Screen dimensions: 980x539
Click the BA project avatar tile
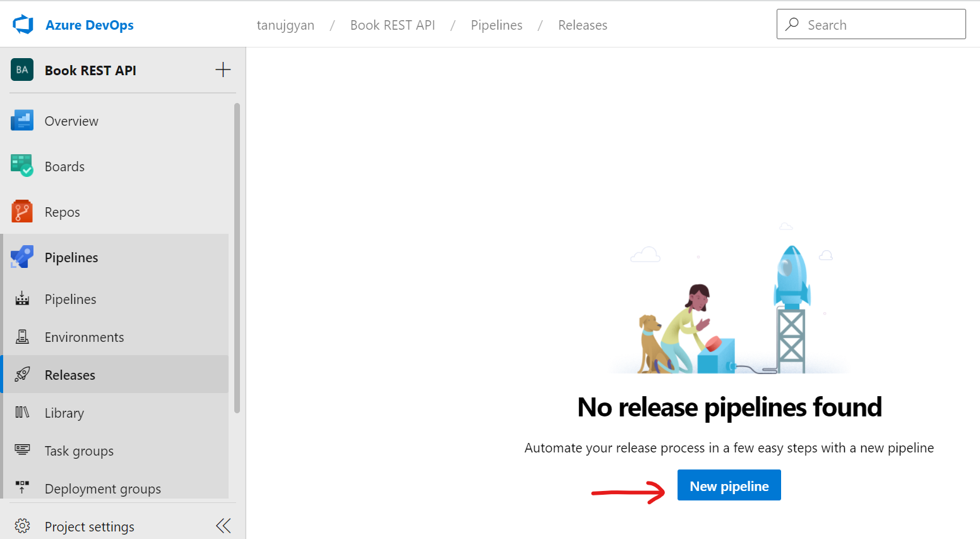tap(21, 70)
